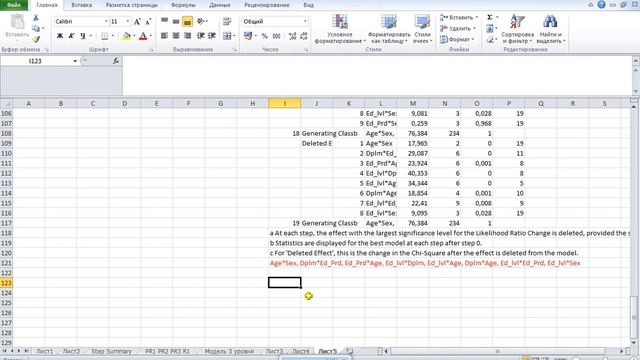Image resolution: width=640 pixels, height=360 pixels.
Task: Open the Calibri font name dropdown
Action: click(x=106, y=21)
